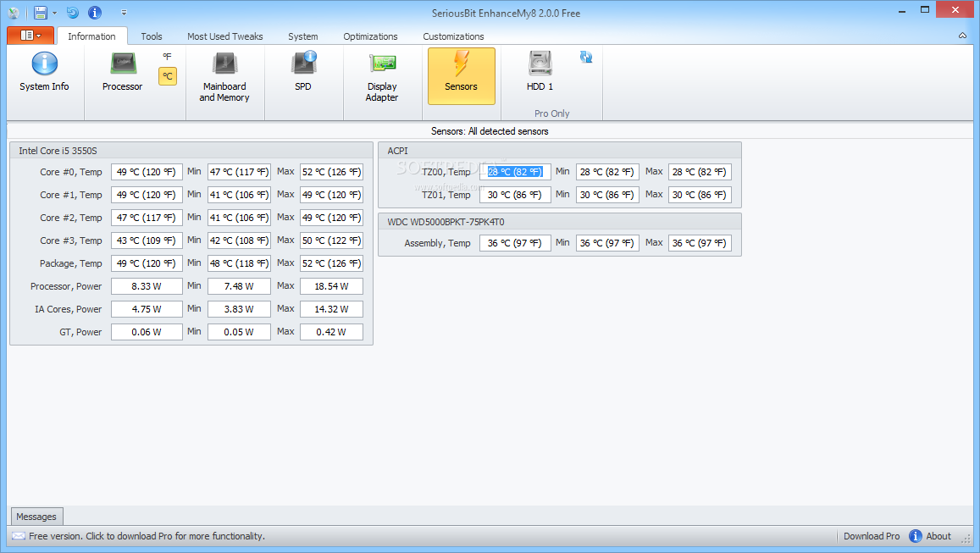Image resolution: width=980 pixels, height=553 pixels.
Task: Open the orange application menu button
Action: (30, 36)
